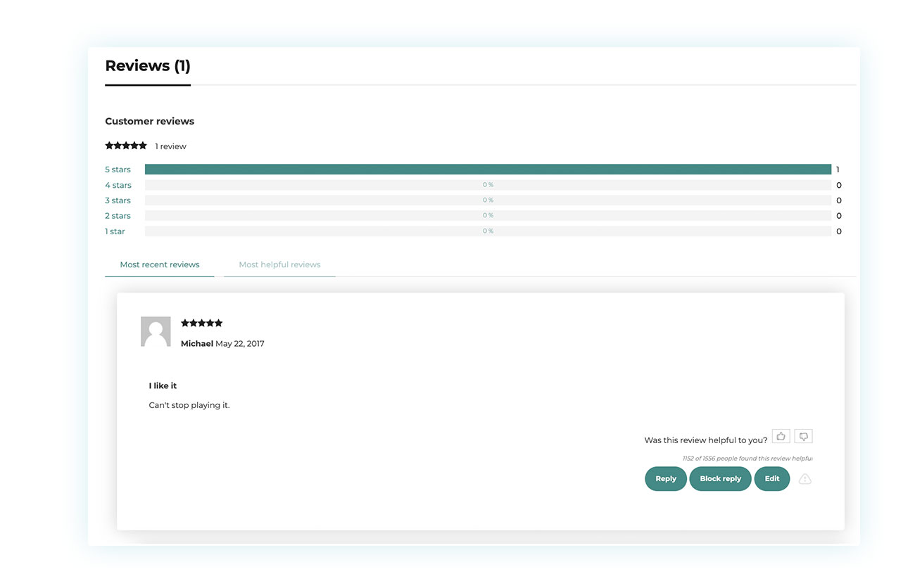Click the review title "I like it"
The height and width of the screenshot is (588, 915).
tap(163, 386)
